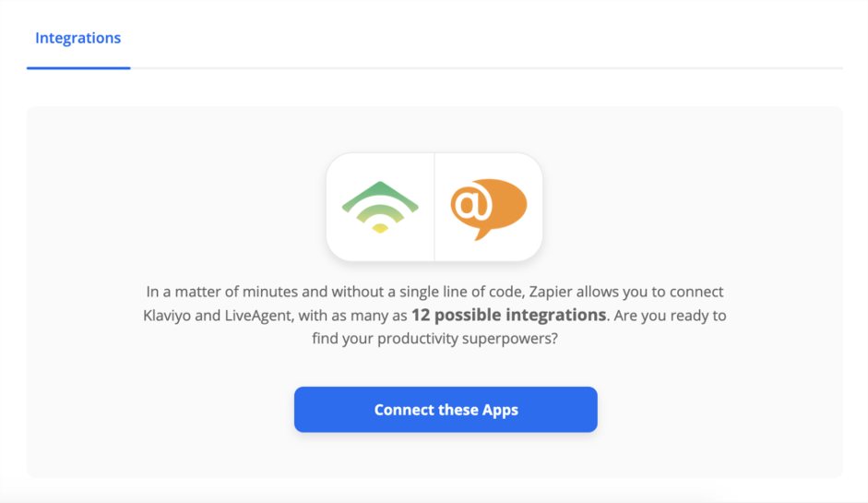This screenshot has width=868, height=503.
Task: Click the top green arc of Klaviyo logo
Action: click(x=379, y=192)
